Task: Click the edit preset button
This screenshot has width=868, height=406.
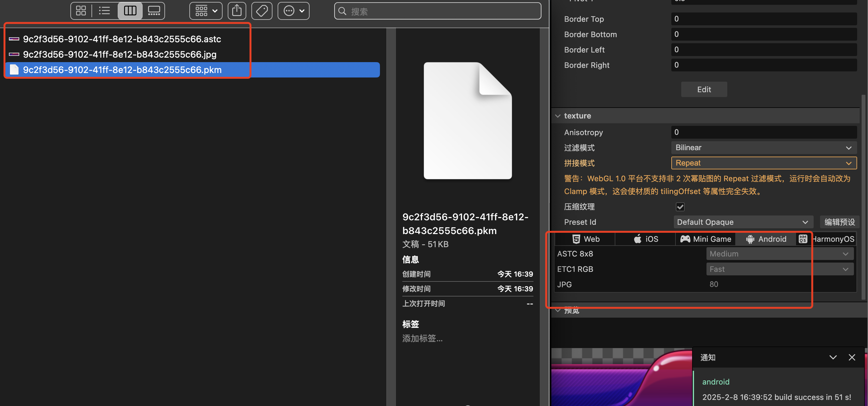Action: coord(839,222)
